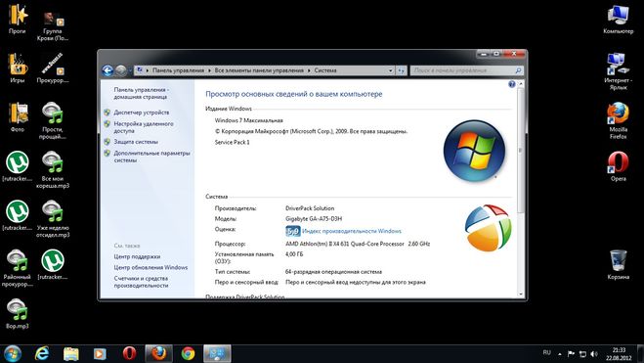Click the scrollbar down arrow in System window
Image resolution: width=644 pixels, height=363 pixels.
(520, 294)
